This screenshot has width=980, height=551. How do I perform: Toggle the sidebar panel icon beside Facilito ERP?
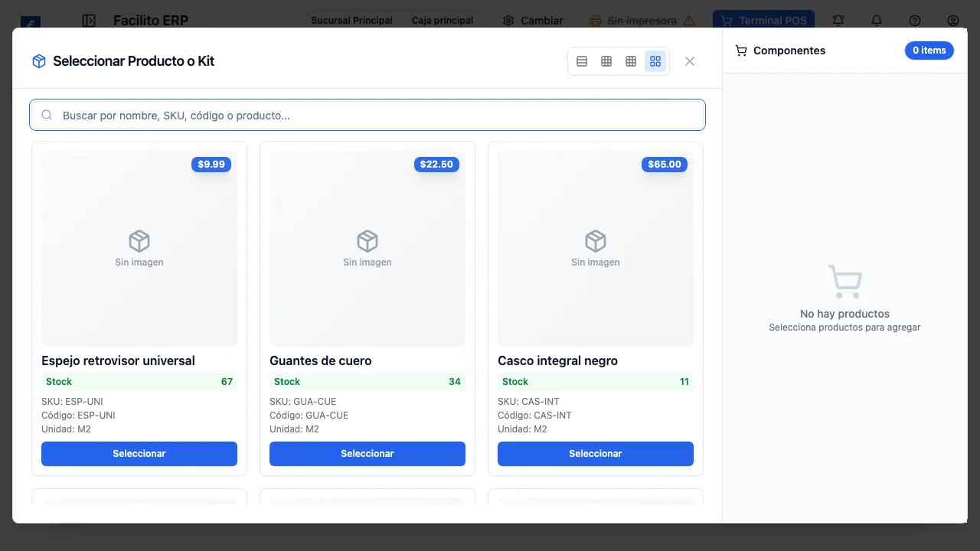click(x=89, y=21)
